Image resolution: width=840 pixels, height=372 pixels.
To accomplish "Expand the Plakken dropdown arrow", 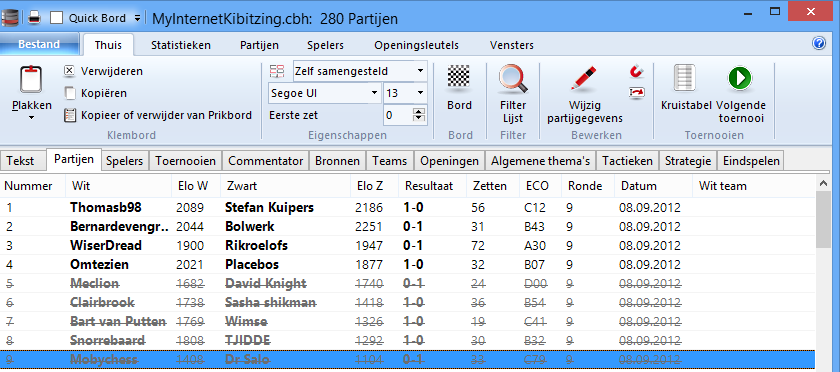I will click(32, 117).
